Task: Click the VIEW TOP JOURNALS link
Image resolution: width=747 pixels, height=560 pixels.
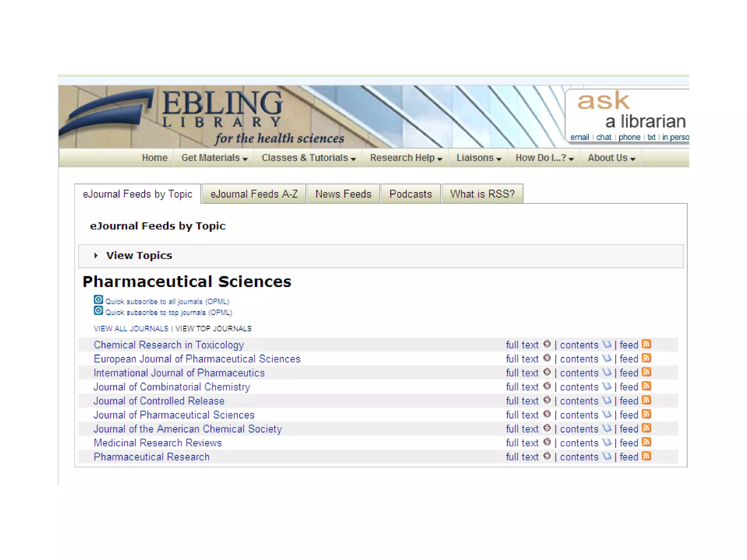Action: [x=213, y=329]
